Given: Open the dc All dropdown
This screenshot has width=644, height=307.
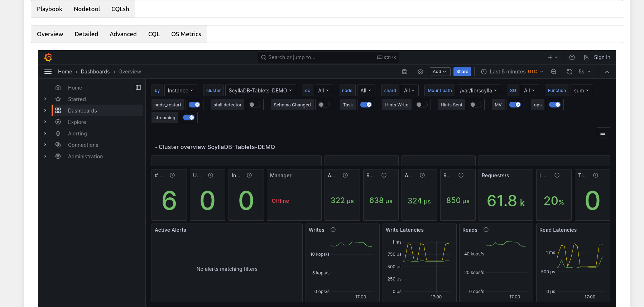Looking at the screenshot, I should [x=323, y=90].
